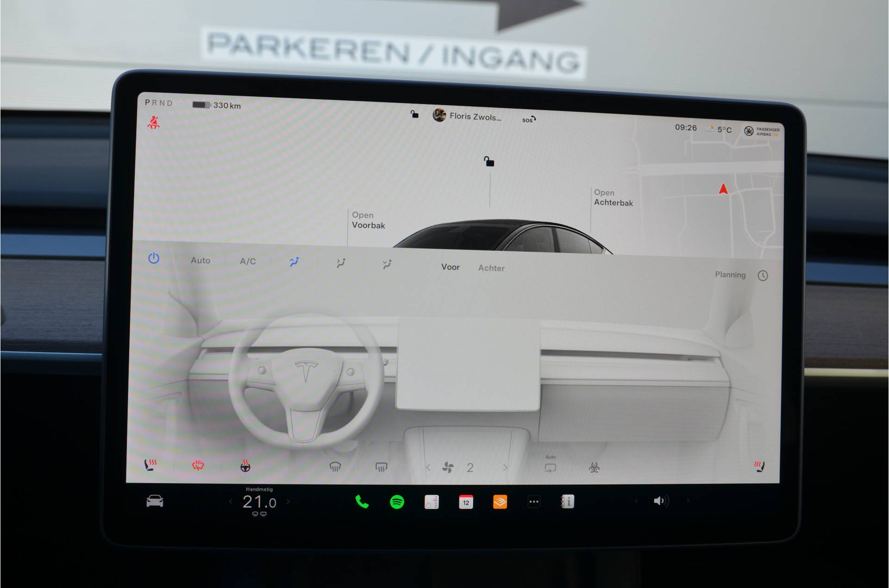The image size is (889, 588).
Task: Select Voor climate tab
Action: point(450,267)
